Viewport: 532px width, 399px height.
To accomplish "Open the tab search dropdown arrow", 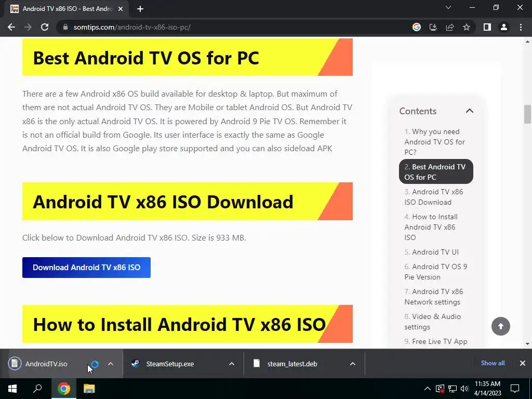I will pos(448,7).
